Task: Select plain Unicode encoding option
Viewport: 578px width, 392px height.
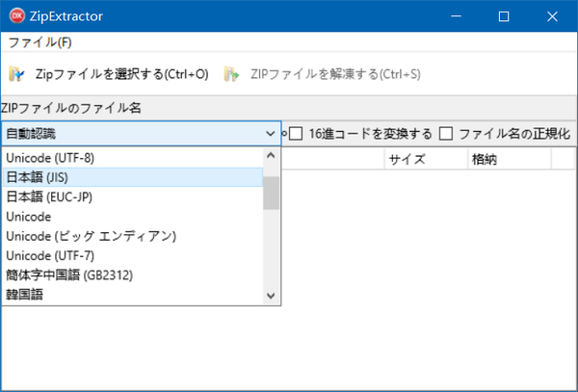Action: pyautogui.click(x=133, y=217)
